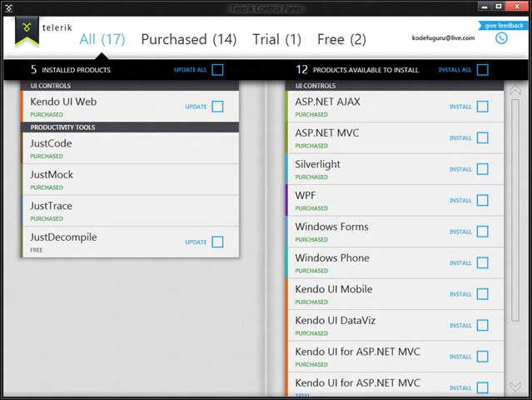The image size is (532, 400).
Task: Select Silverlight install checkbox
Action: (x=483, y=169)
